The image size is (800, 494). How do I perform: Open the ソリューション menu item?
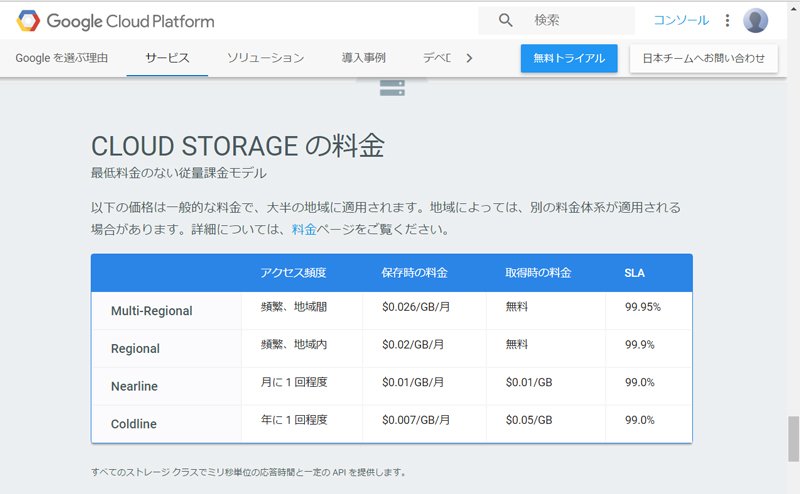[x=266, y=58]
